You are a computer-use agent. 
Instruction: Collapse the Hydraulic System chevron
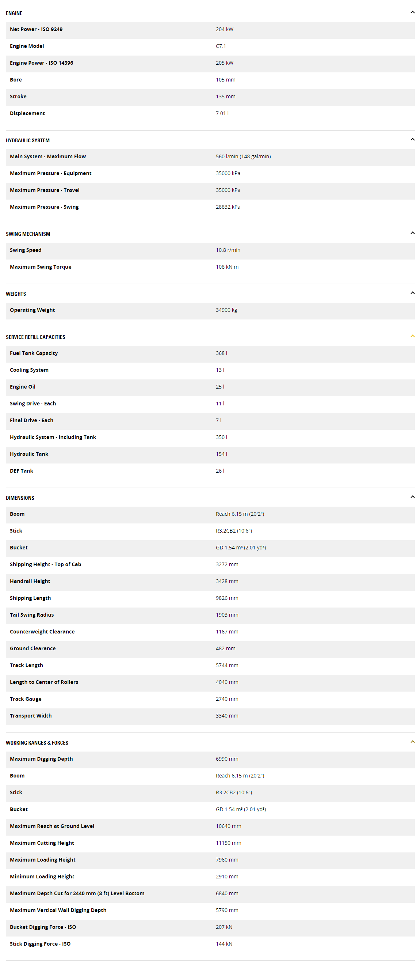tap(412, 140)
